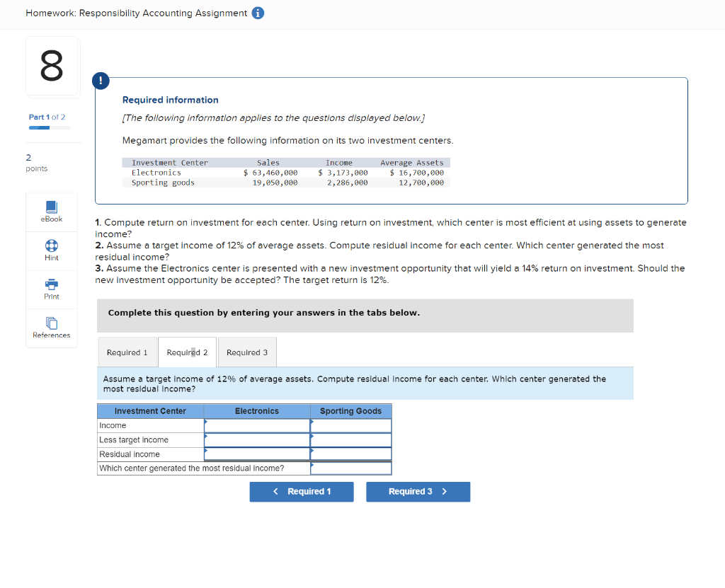Click the Sporting Goods Income input cell
The height and width of the screenshot is (588, 725).
point(351,425)
